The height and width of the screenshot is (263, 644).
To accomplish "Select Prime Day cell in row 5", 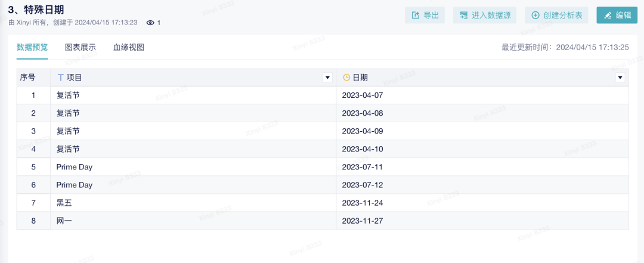I will tap(193, 167).
